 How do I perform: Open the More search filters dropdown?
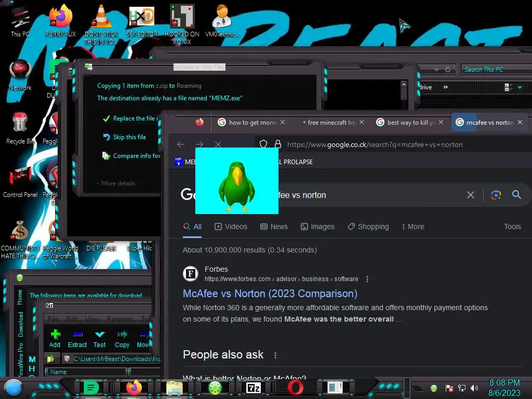[413, 227]
